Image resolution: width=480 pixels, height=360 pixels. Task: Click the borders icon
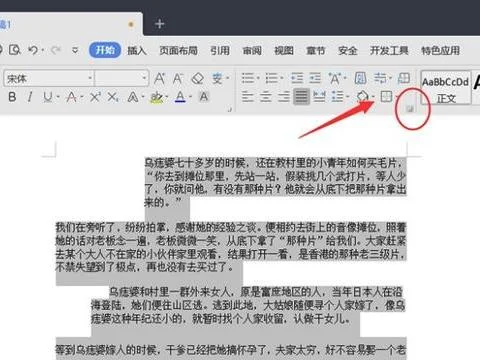click(386, 97)
